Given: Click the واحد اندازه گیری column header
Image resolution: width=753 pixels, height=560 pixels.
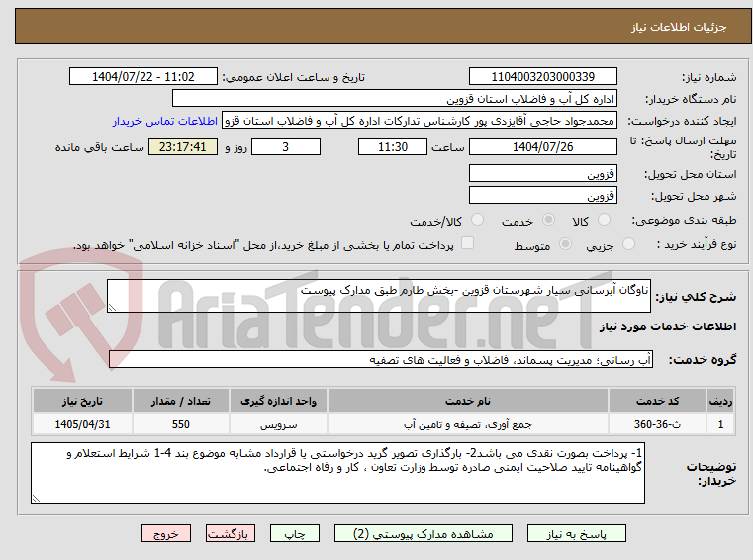Looking at the screenshot, I should 278,401.
